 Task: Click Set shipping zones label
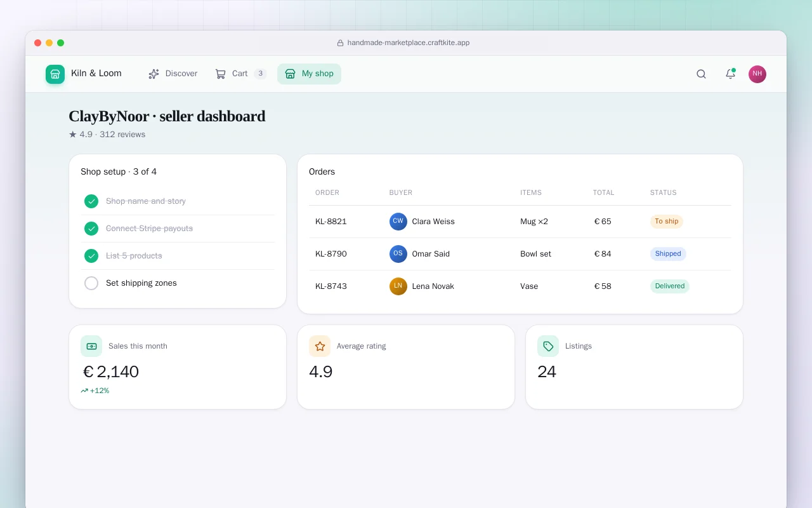tap(141, 283)
